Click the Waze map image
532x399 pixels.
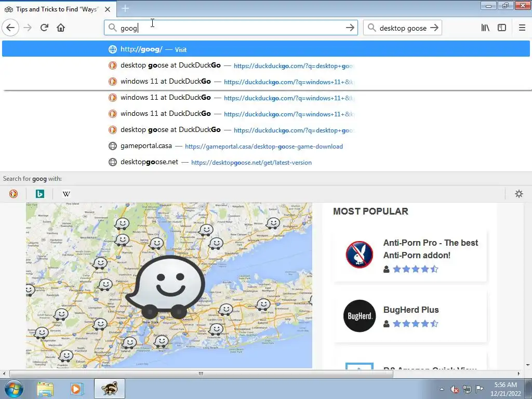tap(169, 285)
